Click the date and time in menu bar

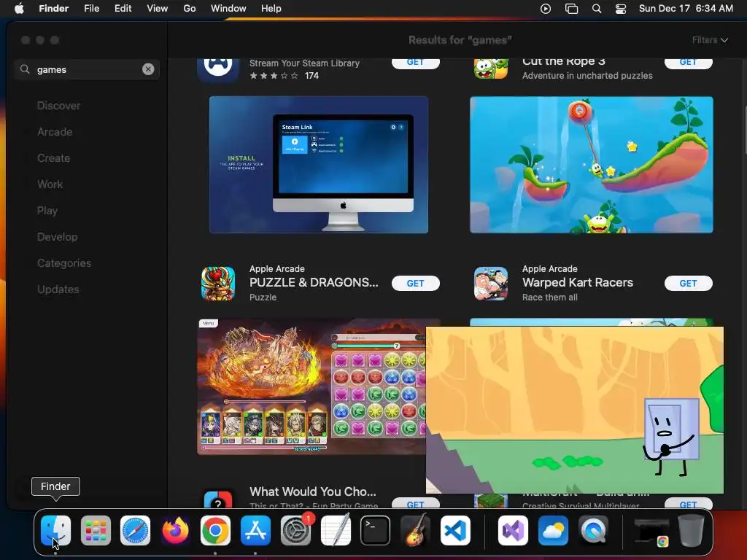686,9
